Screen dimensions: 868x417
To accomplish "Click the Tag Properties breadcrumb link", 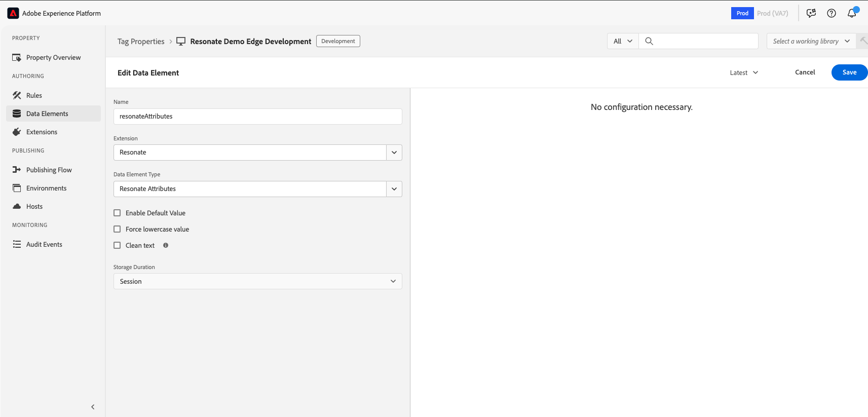I will [141, 42].
